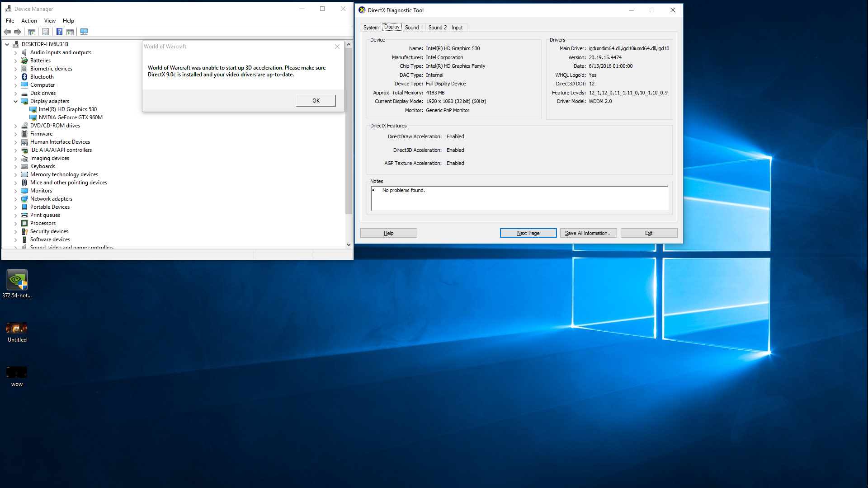Click the Action pane toolbar icon
Viewport: 868px width, 488px height.
70,32
